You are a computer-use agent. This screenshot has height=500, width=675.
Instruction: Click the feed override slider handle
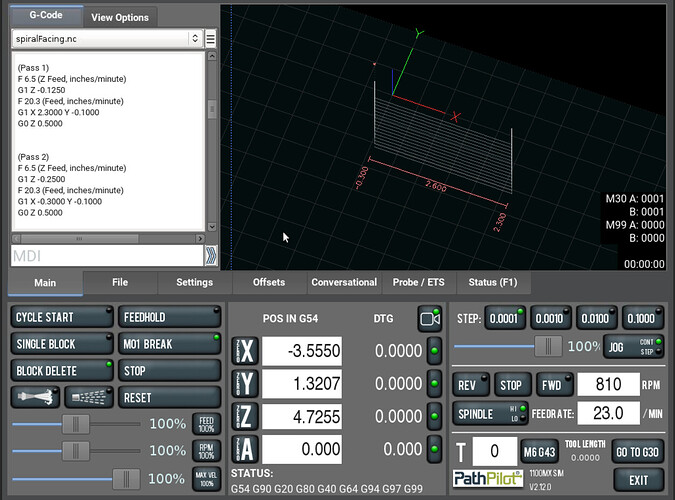(x=76, y=424)
